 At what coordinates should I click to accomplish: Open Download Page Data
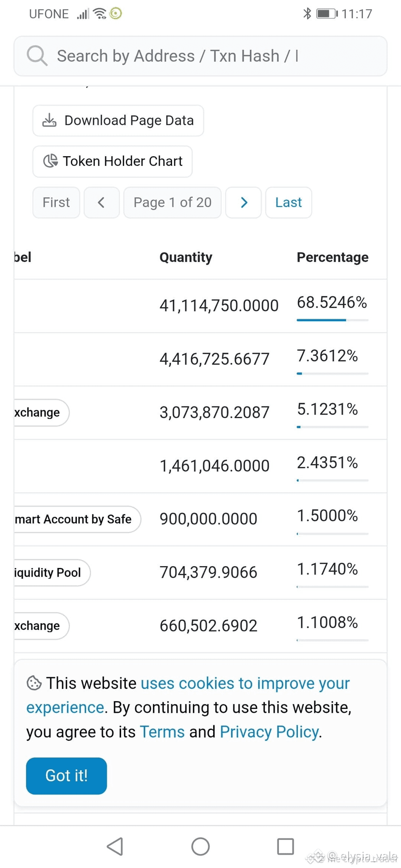118,120
